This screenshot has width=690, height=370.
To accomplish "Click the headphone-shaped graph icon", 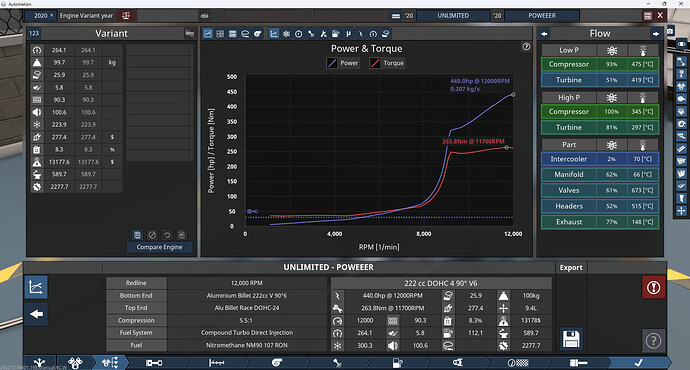I will click(x=373, y=33).
